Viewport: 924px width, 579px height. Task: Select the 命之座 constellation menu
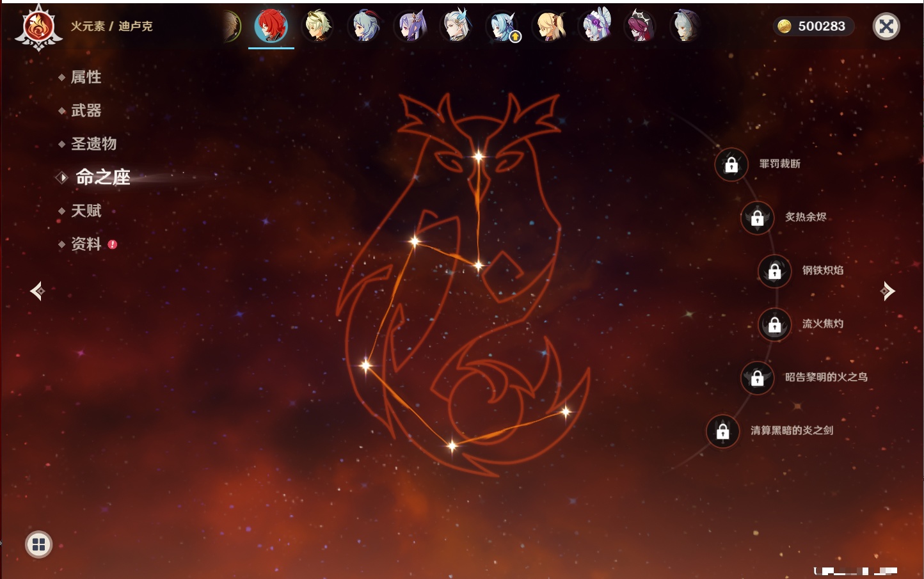tap(102, 177)
